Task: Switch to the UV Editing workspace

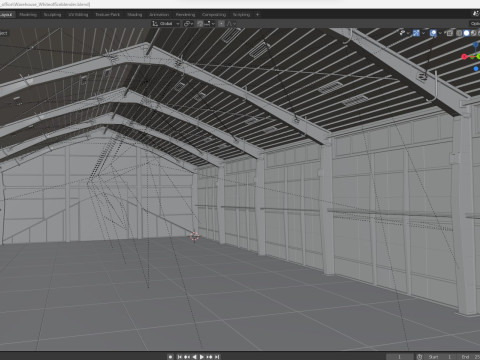Action: (78, 15)
